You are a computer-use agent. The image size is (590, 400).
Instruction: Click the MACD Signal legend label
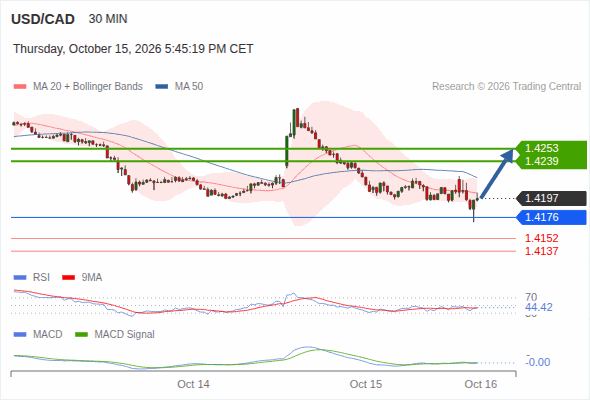125,335
